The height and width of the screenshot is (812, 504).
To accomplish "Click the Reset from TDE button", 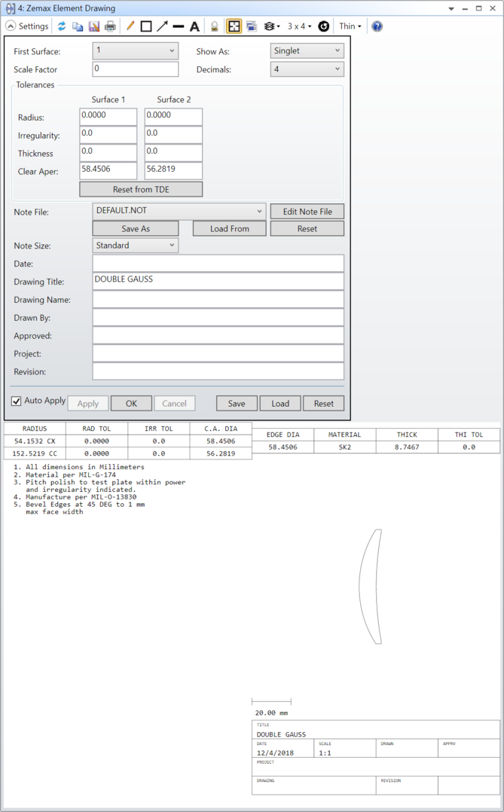I will [141, 190].
